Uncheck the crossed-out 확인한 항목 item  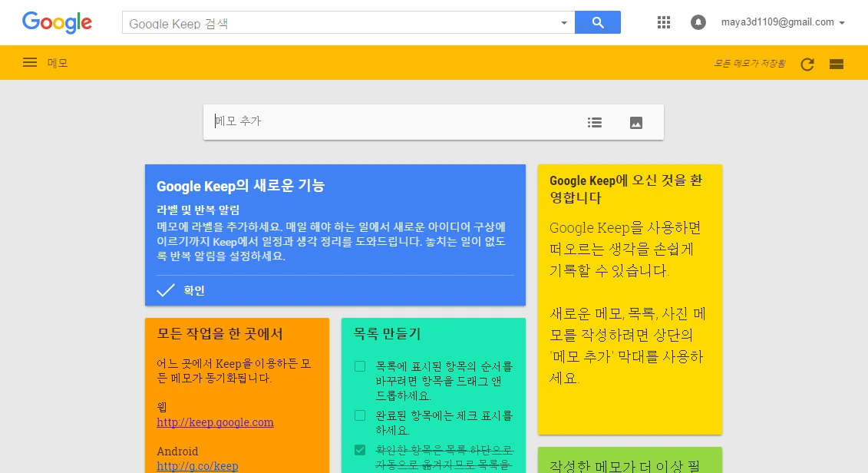360,450
